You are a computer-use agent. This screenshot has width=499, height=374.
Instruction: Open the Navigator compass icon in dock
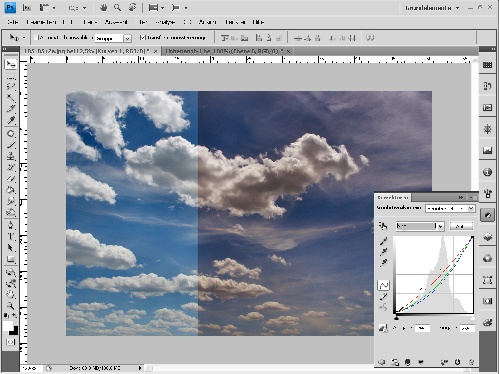coord(487,129)
